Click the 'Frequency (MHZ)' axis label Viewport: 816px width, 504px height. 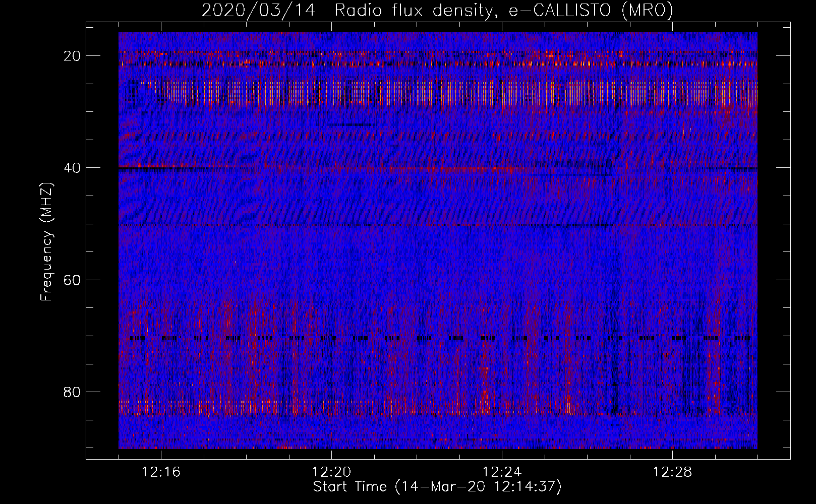pos(46,241)
